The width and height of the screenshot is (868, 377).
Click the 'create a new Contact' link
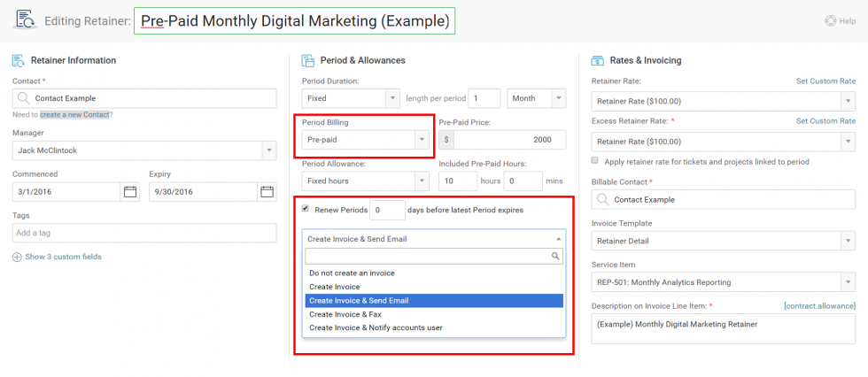(x=74, y=115)
